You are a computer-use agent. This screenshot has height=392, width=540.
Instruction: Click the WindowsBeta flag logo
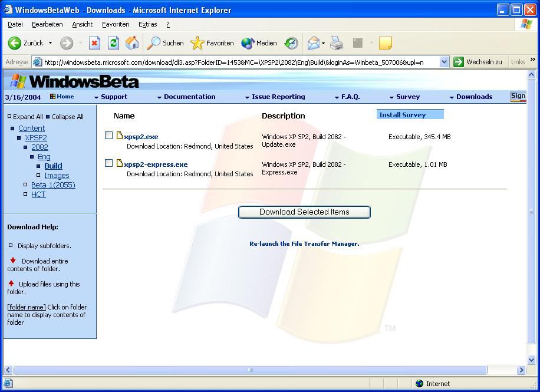[x=19, y=81]
